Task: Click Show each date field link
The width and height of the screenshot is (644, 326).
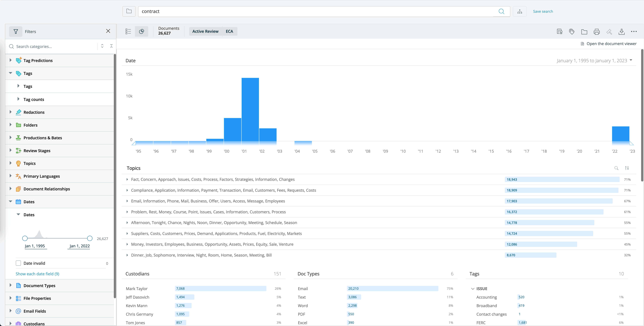Action: (x=37, y=274)
